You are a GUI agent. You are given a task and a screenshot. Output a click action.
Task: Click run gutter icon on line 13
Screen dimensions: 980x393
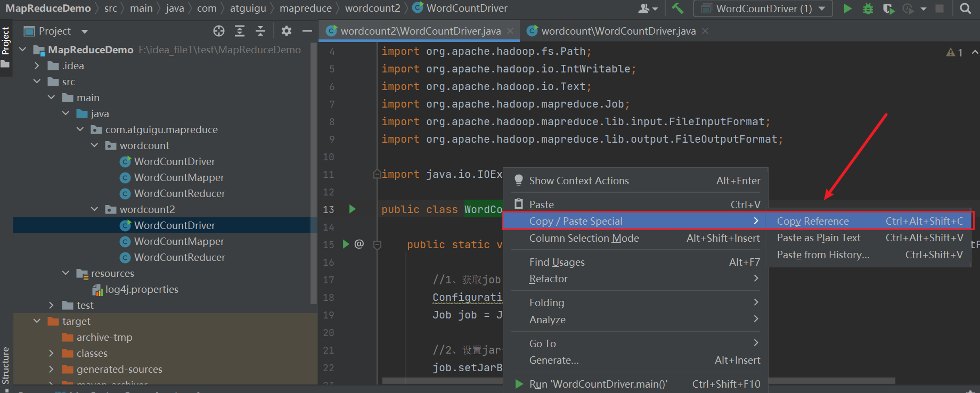pos(352,209)
